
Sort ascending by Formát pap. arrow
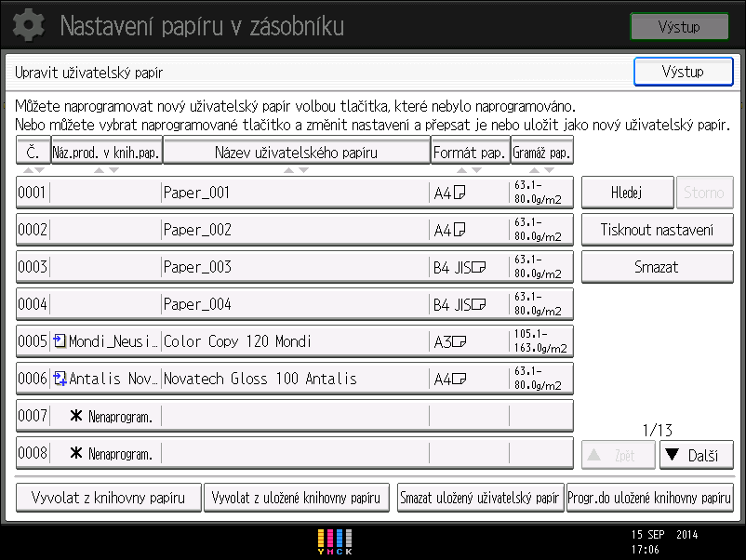462,170
